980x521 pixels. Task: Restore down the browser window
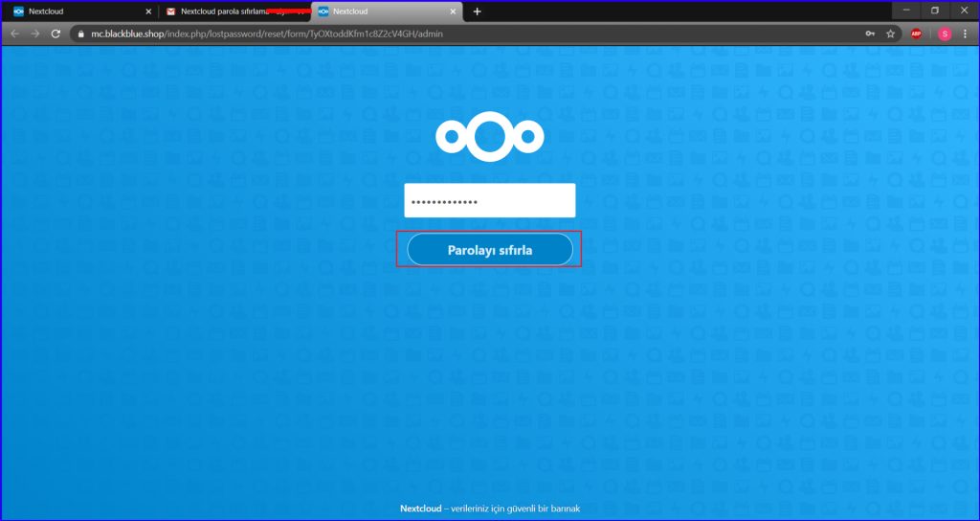(x=935, y=11)
